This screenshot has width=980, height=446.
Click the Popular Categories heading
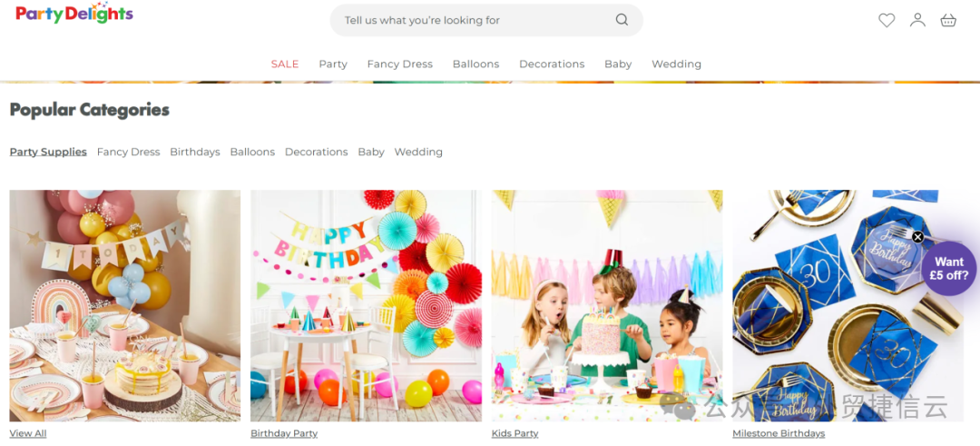coord(89,110)
